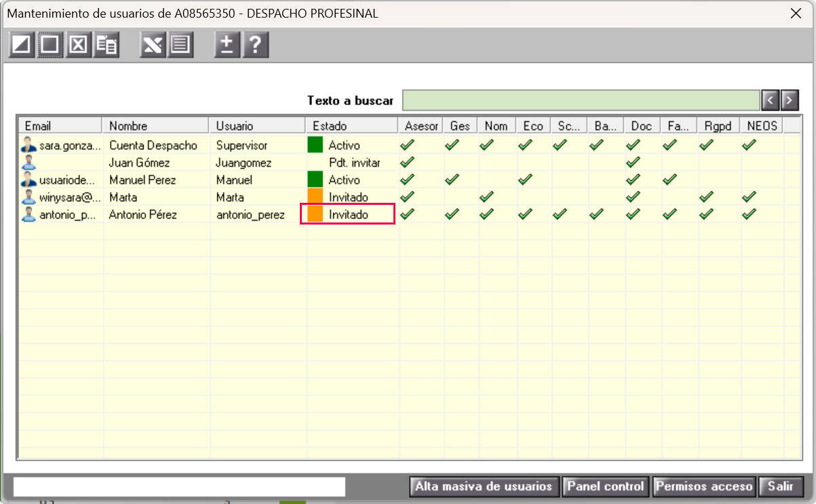Open the Panel control button
This screenshot has width=816, height=504.
coord(606,486)
